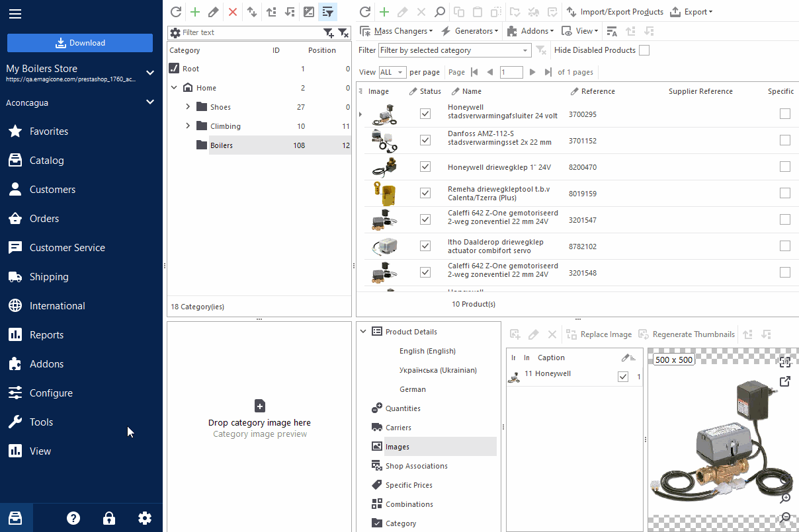Check the Specific box for reference 3700295

point(785,114)
